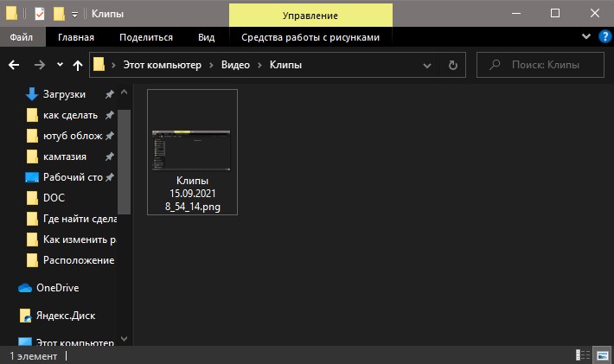Click the Properties quick access toolbar icon
The height and width of the screenshot is (364, 614).
pyautogui.click(x=40, y=14)
